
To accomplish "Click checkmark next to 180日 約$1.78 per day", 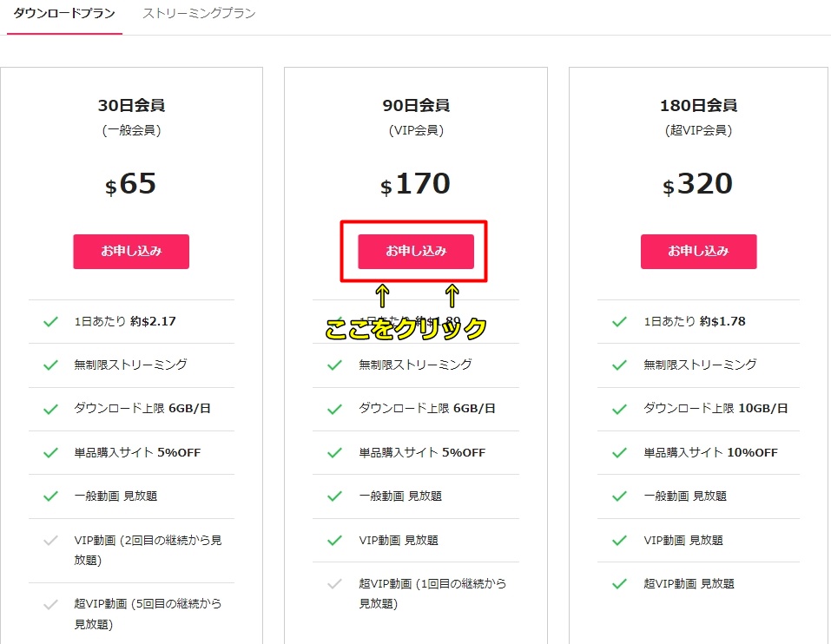I will (619, 321).
